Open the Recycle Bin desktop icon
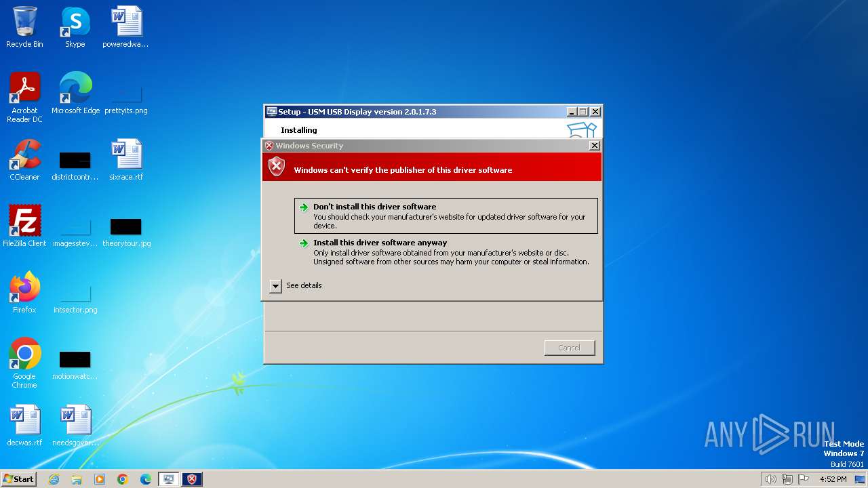This screenshot has width=868, height=488. click(x=24, y=27)
